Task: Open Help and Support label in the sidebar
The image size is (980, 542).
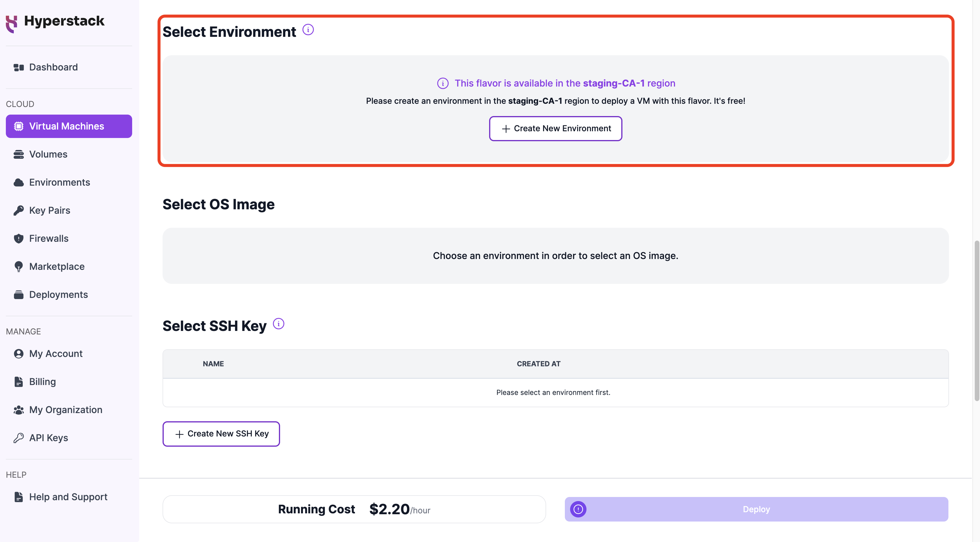Action: click(68, 497)
